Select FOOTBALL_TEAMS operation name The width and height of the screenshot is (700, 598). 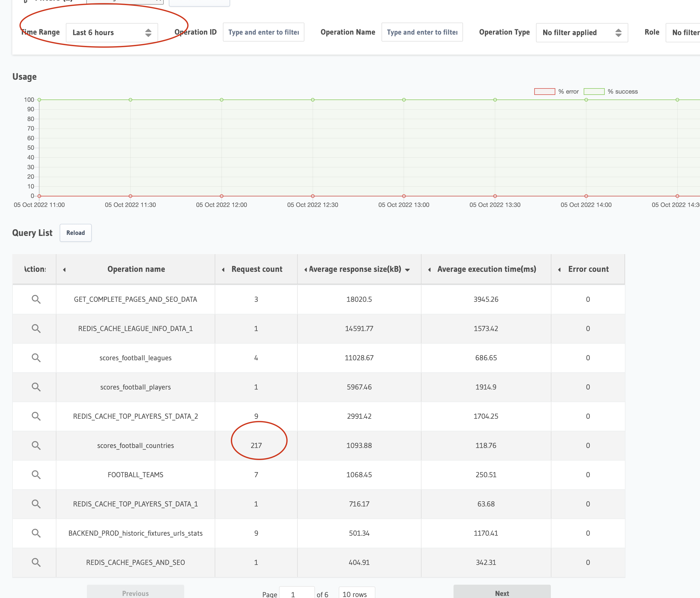[x=136, y=475]
